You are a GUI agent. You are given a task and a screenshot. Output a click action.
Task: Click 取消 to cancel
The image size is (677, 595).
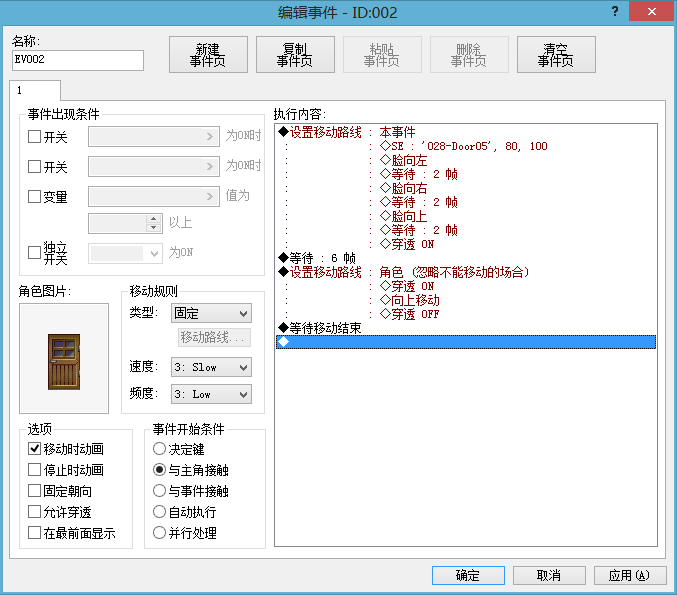[549, 576]
